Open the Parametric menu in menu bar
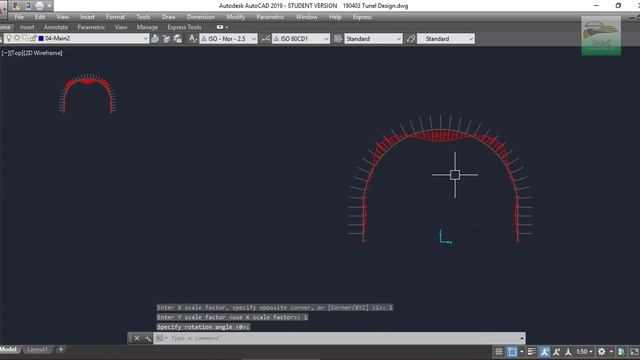Screen dimensions: 640x360 click(270, 17)
